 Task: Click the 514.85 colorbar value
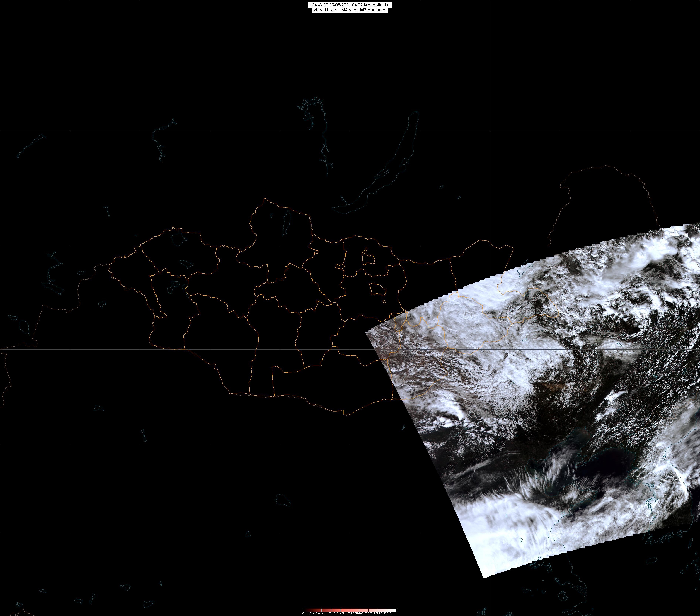359,613
